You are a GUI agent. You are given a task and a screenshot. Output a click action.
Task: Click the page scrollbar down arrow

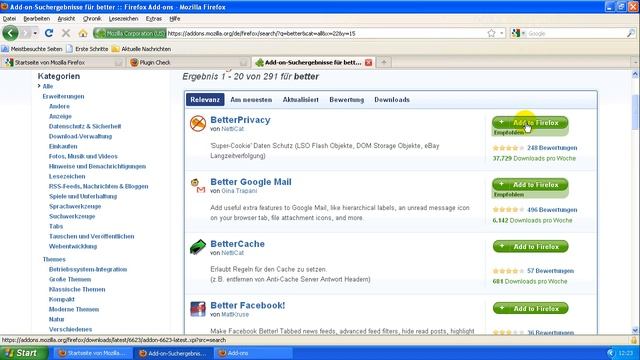[x=635, y=330]
